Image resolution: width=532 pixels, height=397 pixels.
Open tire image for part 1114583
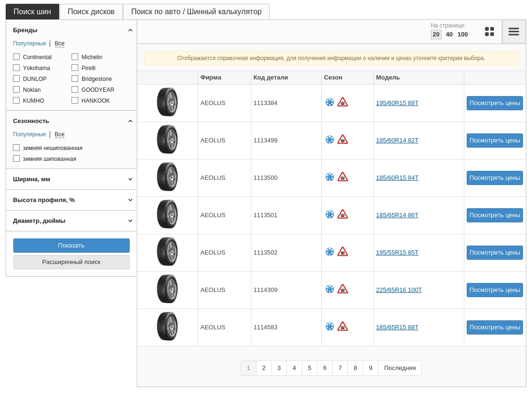coord(167,326)
